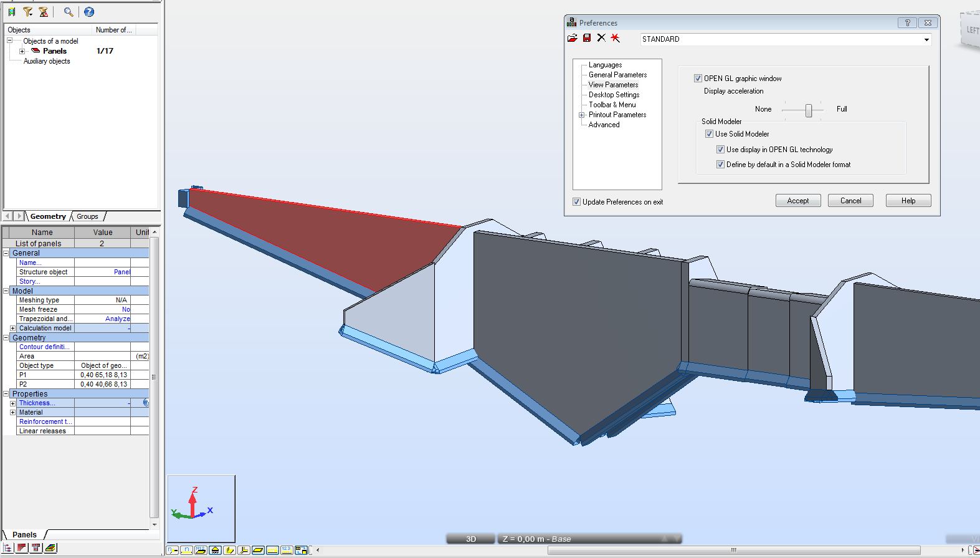The height and width of the screenshot is (558, 980).
Task: Select the Panels tab at bottom
Action: click(x=24, y=535)
